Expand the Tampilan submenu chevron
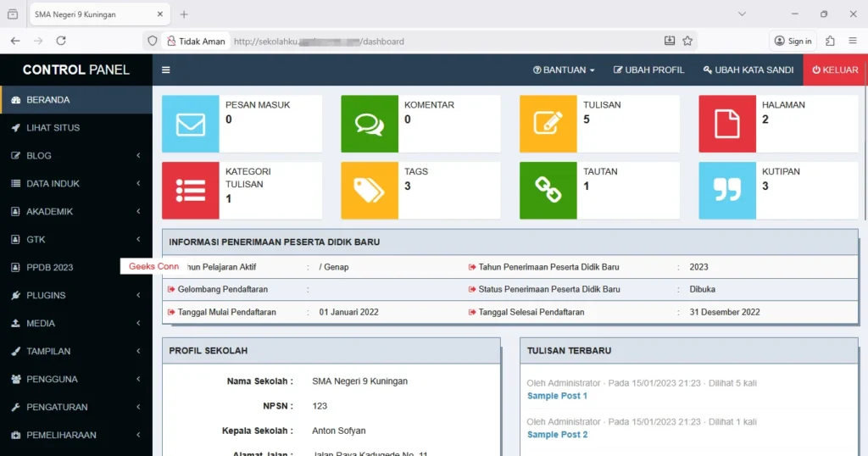Viewport: 868px width, 456px height. click(x=138, y=352)
